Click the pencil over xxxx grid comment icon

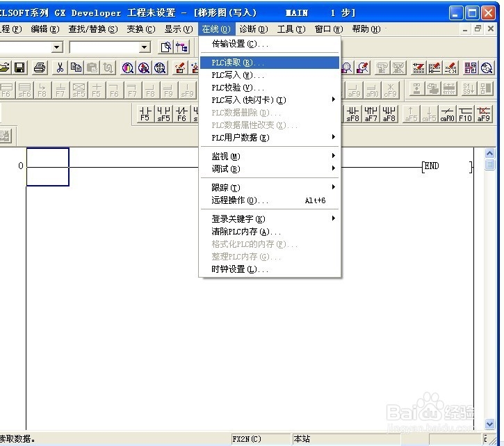(418, 67)
